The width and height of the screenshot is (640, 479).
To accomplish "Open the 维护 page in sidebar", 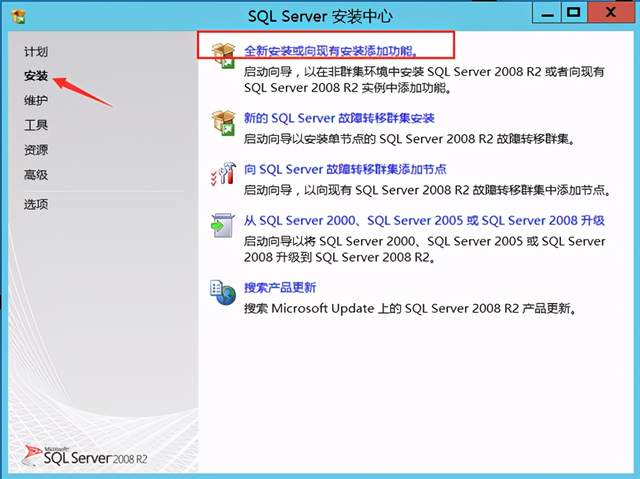I will [36, 100].
